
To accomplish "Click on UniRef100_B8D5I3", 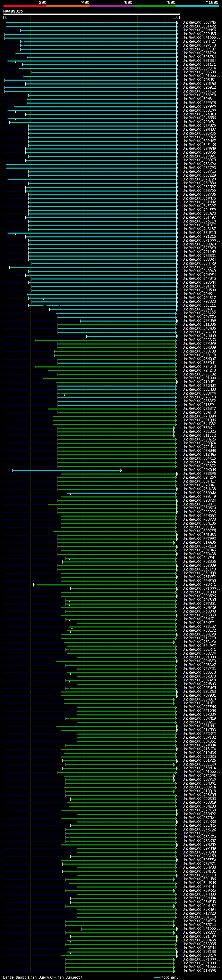I will 199,673.
